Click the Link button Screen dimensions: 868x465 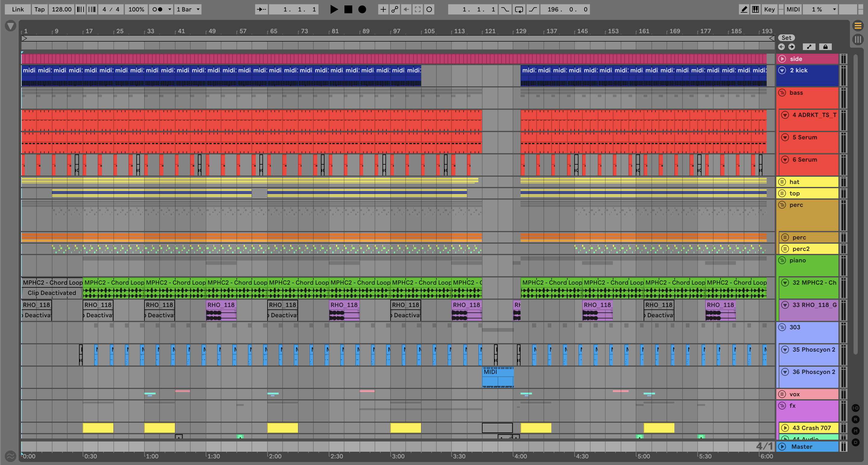click(x=17, y=9)
